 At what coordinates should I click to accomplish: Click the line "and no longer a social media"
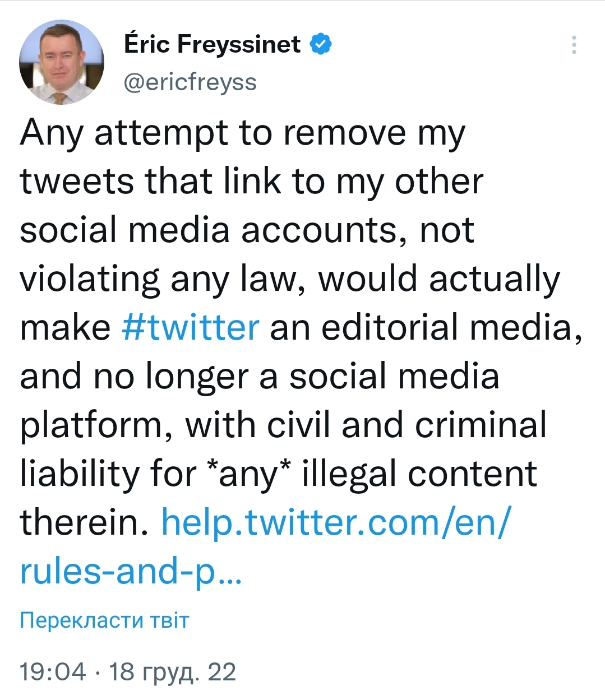coord(259,376)
